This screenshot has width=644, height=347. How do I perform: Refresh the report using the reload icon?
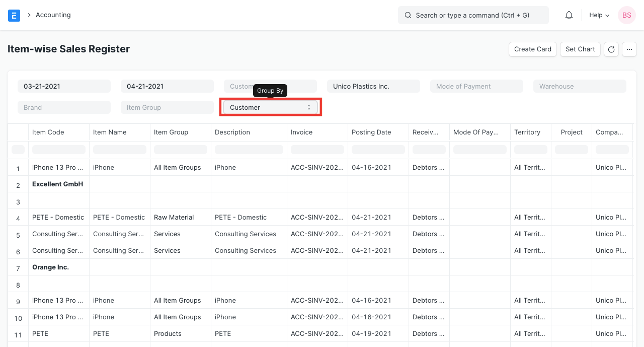point(611,49)
